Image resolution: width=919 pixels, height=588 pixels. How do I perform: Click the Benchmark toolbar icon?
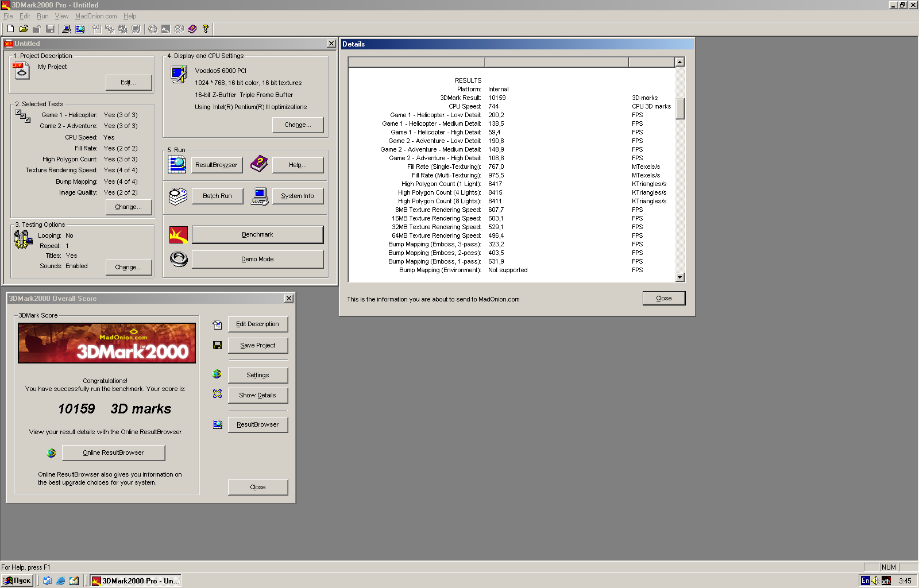(165, 29)
